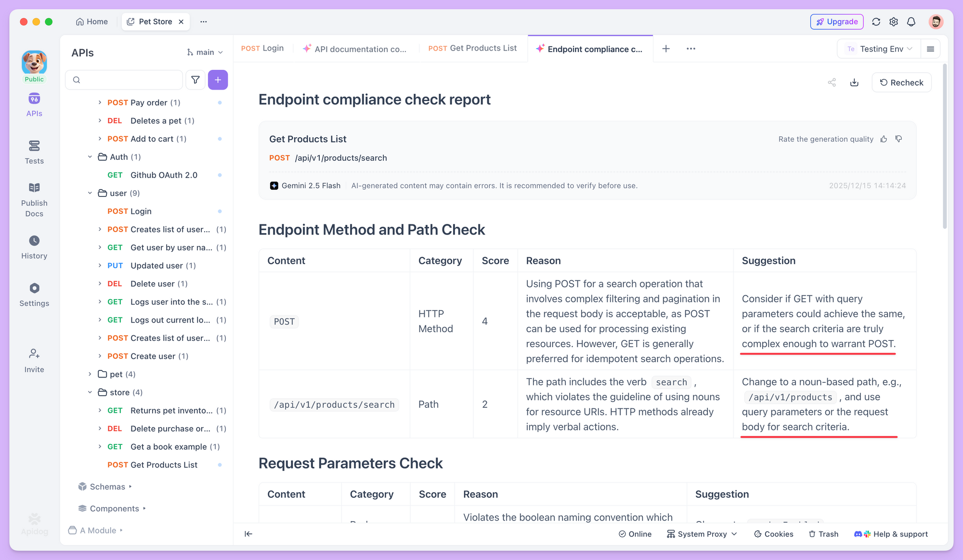Run a Recheck of the compliance report
Image resolution: width=963 pixels, height=560 pixels.
[901, 82]
